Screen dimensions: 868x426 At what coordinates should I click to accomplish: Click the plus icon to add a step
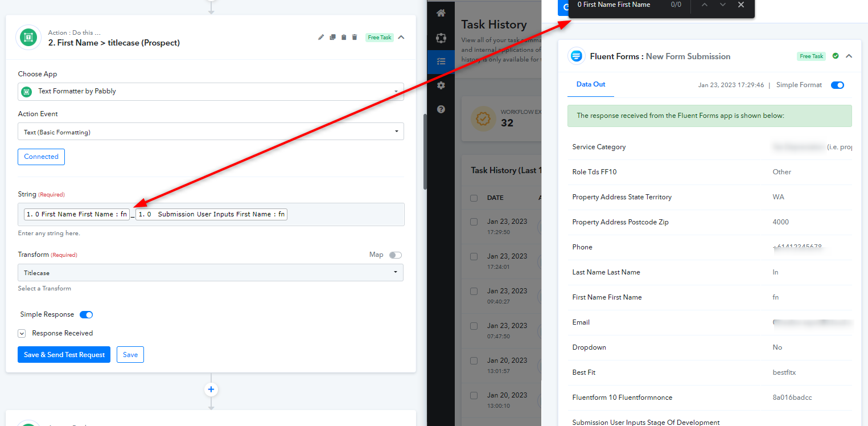(x=211, y=390)
